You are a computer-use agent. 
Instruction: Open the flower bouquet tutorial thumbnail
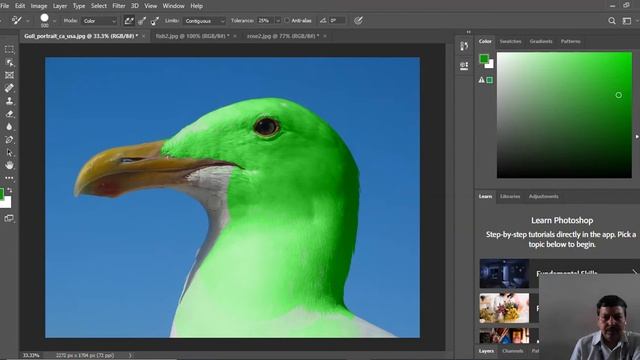point(504,308)
